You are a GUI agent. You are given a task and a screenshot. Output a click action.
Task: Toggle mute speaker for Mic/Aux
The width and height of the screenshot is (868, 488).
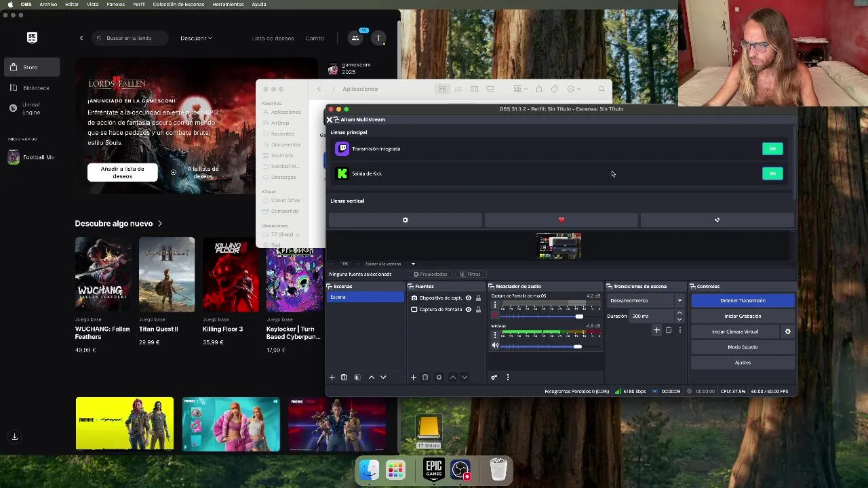pyautogui.click(x=495, y=346)
